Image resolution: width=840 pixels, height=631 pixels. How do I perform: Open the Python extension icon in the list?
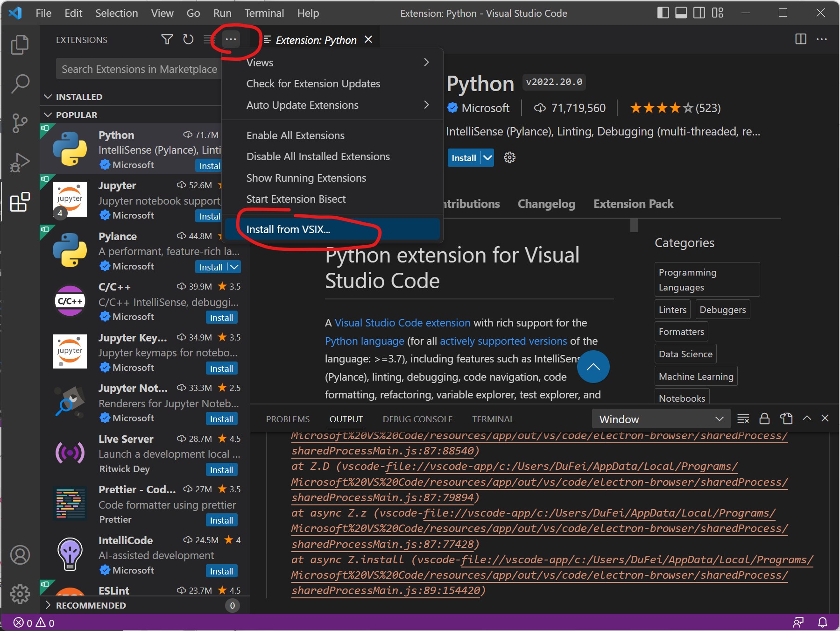pos(70,149)
